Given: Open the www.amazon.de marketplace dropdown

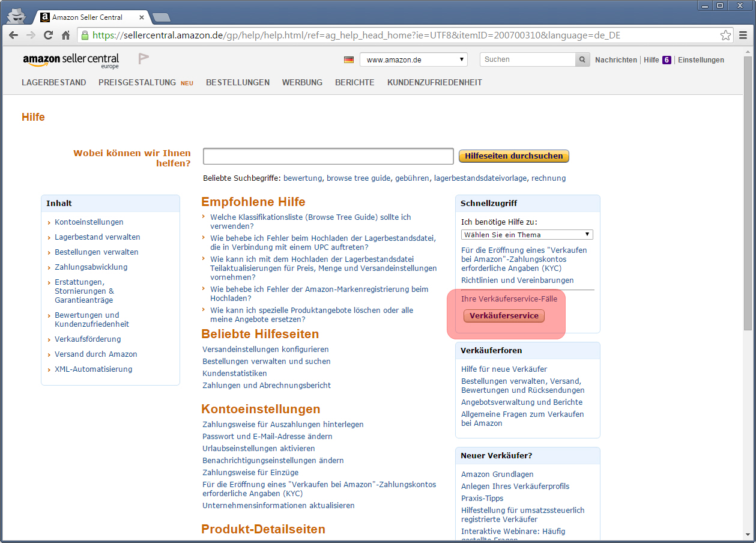Looking at the screenshot, I should point(414,59).
